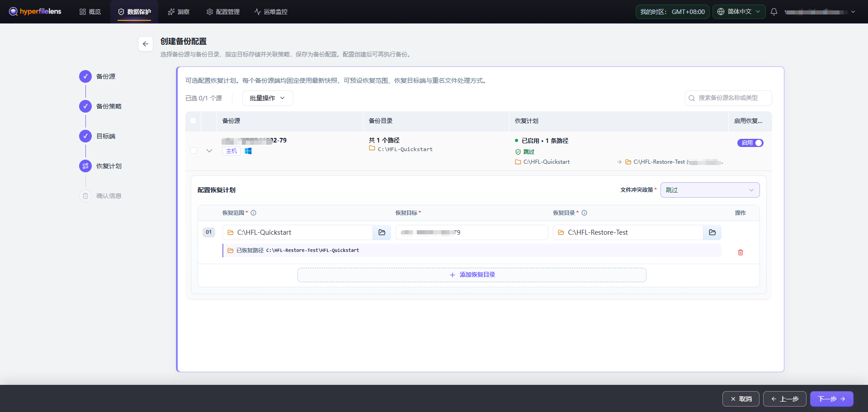Collapse the backup source row chevron
The width and height of the screenshot is (868, 412).
(209, 151)
